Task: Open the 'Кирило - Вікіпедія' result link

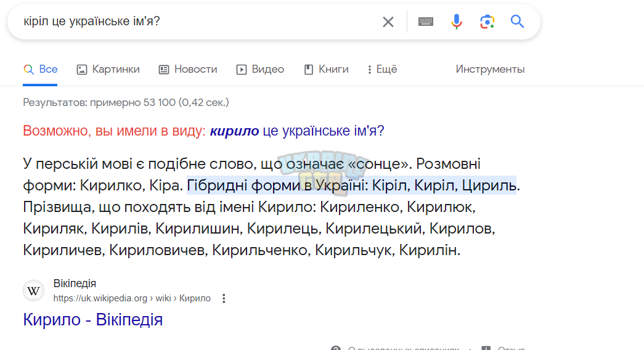Action: click(x=93, y=320)
